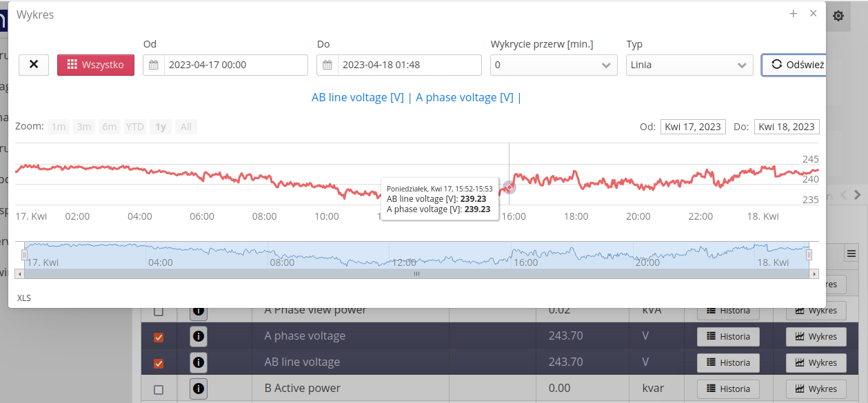
Task: Click the info icon for A phase voltage
Action: [x=199, y=336]
